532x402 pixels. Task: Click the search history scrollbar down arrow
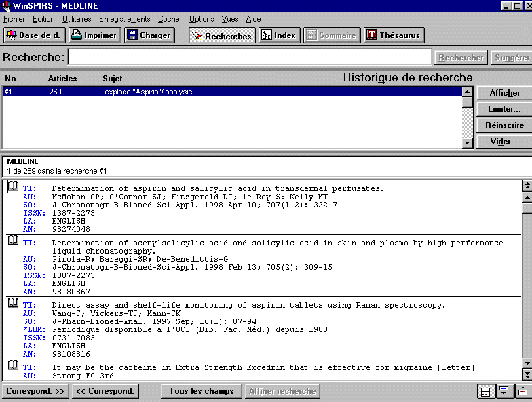point(467,142)
